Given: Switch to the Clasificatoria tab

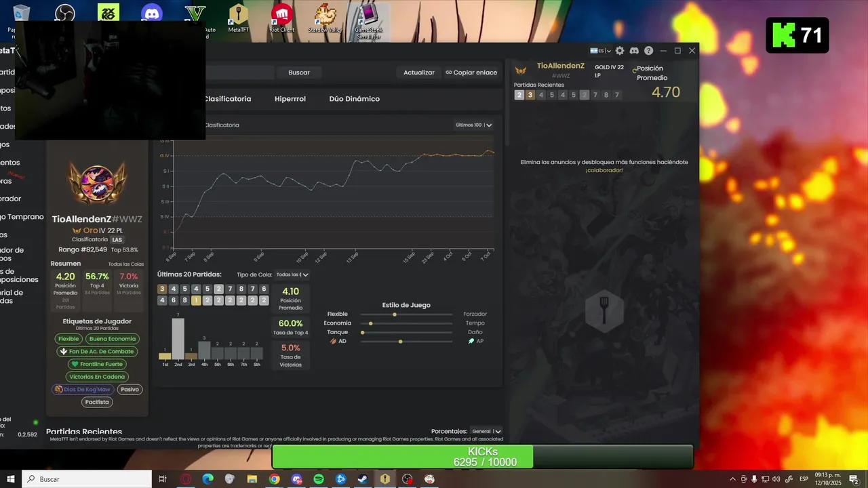Looking at the screenshot, I should pyautogui.click(x=228, y=99).
